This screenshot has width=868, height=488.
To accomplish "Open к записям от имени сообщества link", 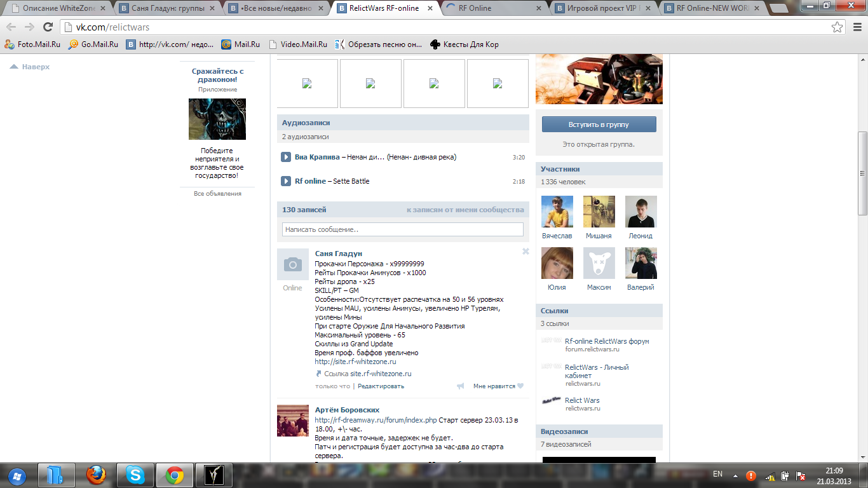I will coord(465,210).
